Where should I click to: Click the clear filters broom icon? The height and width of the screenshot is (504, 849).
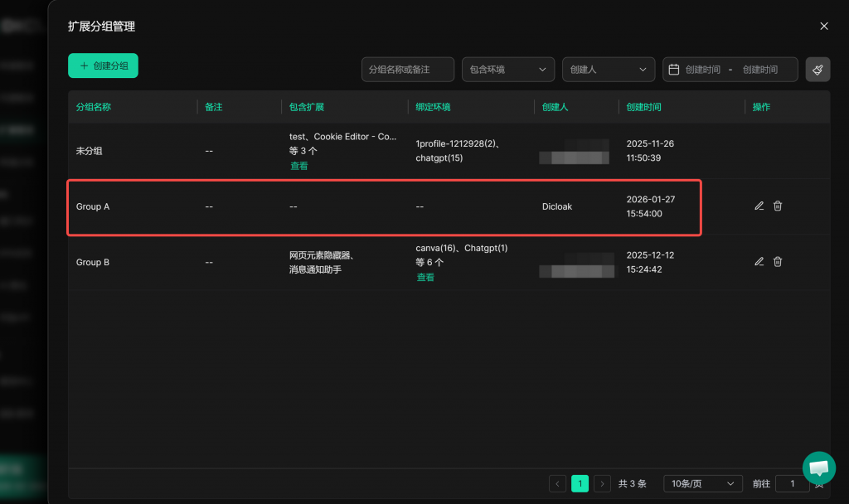click(x=817, y=70)
